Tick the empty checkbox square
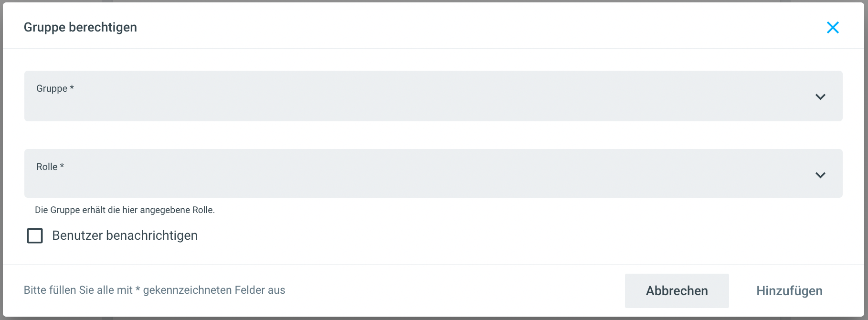This screenshot has width=868, height=320. [x=35, y=235]
